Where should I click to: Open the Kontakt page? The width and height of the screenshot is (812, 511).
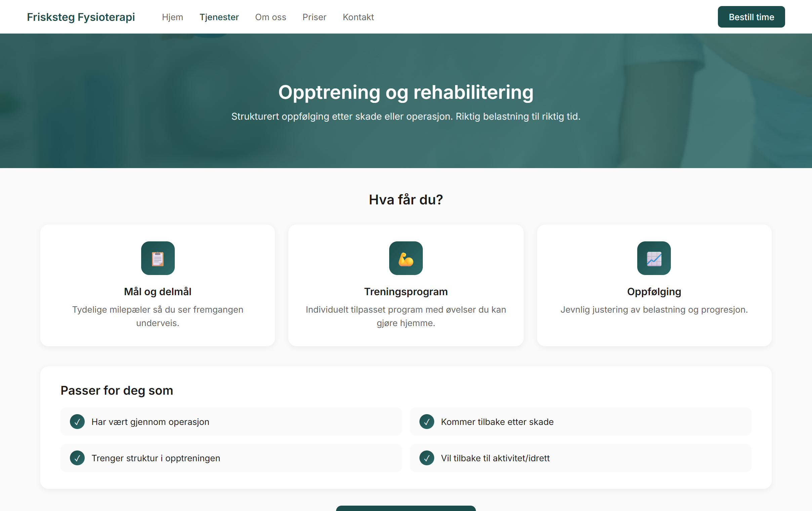tap(358, 17)
